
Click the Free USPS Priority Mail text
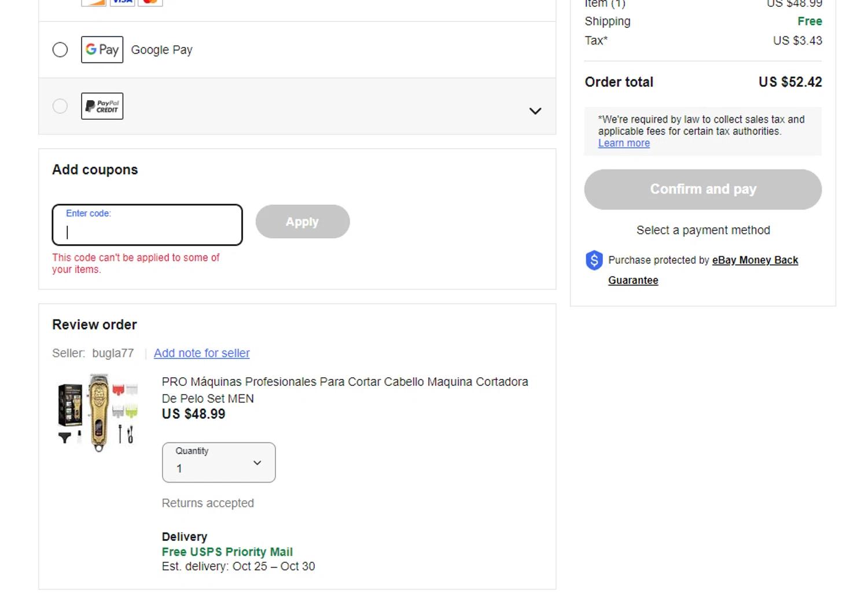tap(227, 552)
